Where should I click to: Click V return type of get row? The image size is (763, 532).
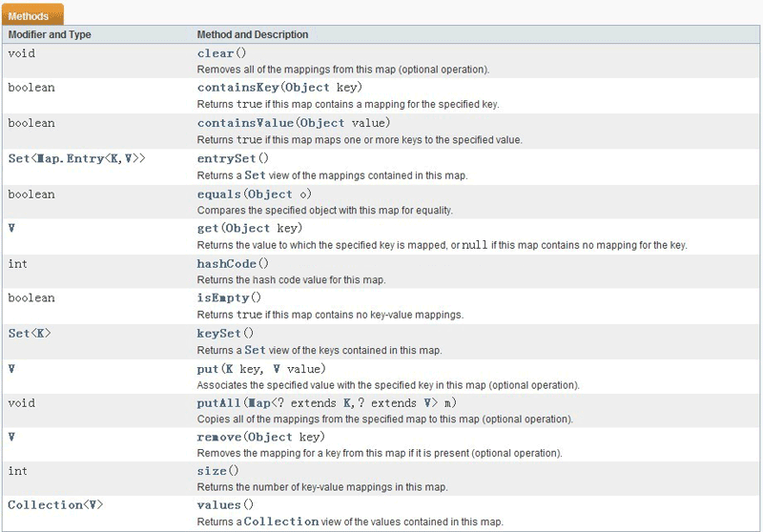coord(11,228)
